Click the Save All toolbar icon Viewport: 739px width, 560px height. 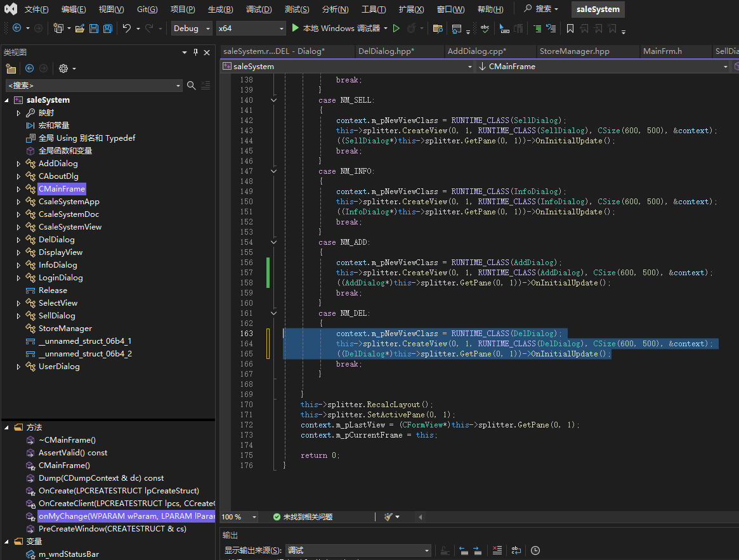[x=107, y=29]
